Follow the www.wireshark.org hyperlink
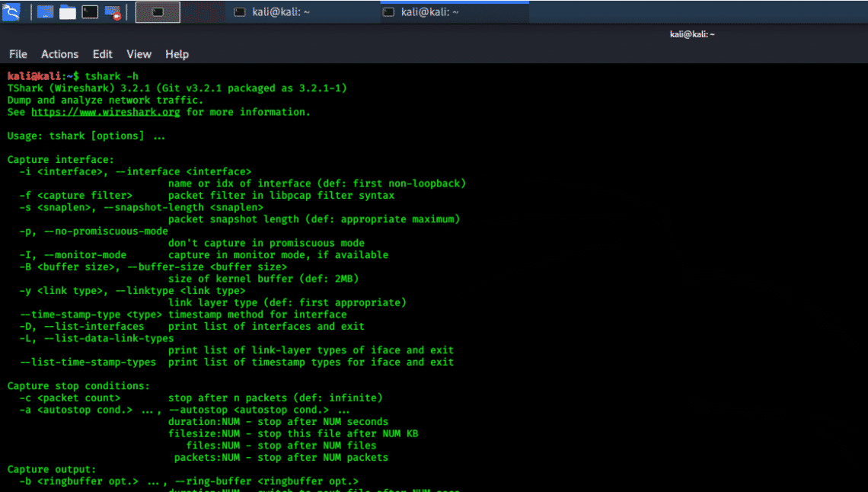Screen dimensions: 868x492 (105, 111)
